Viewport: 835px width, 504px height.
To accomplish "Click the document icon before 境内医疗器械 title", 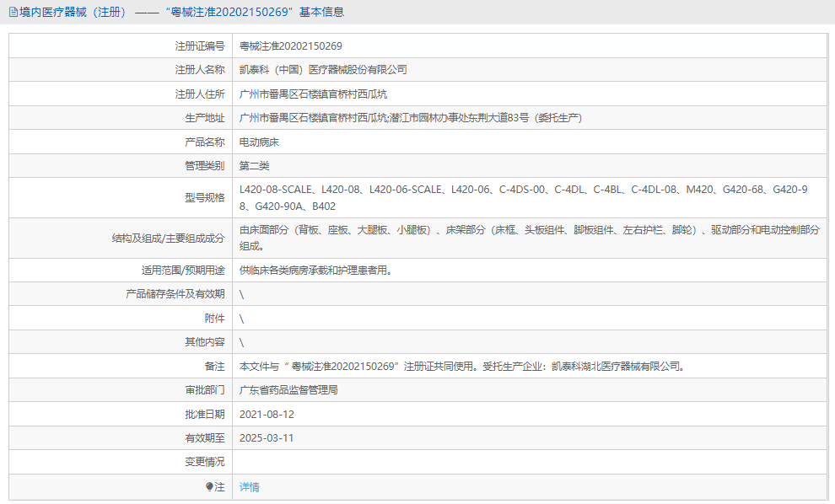I will click(12, 12).
